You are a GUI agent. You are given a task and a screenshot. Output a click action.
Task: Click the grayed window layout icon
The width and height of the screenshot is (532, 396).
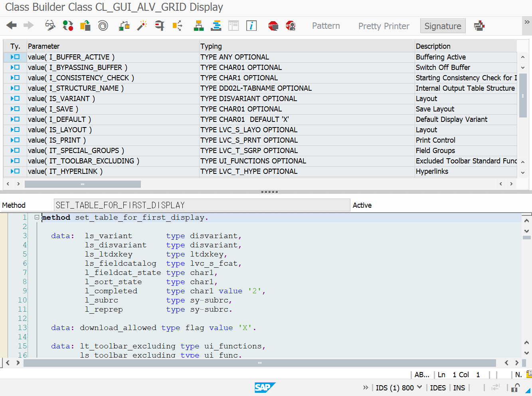point(233,26)
